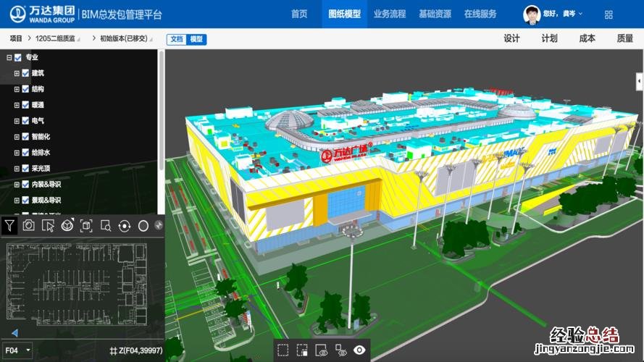644x362 pixels.
Task: Click the orbit rotate icon
Action: 125,226
